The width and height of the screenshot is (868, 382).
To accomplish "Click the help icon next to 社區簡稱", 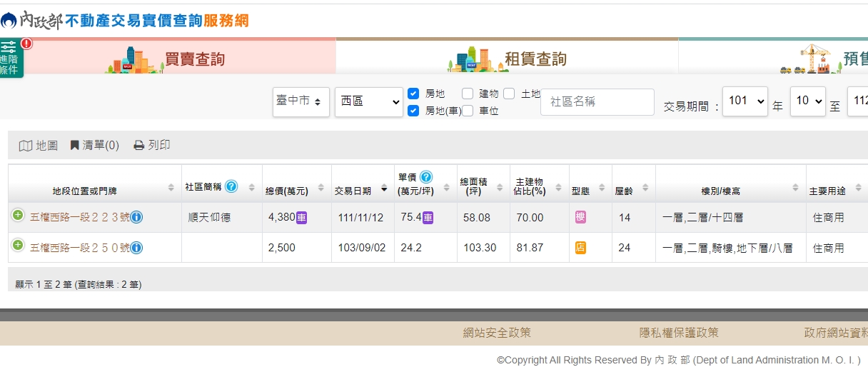I will (x=231, y=186).
